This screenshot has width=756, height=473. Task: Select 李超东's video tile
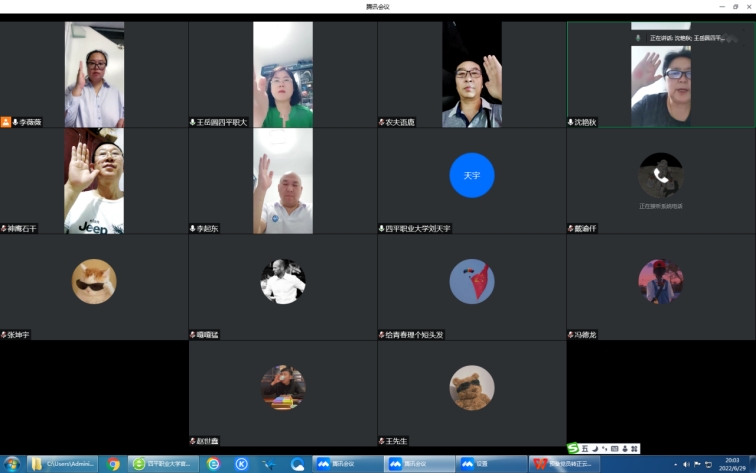click(283, 181)
